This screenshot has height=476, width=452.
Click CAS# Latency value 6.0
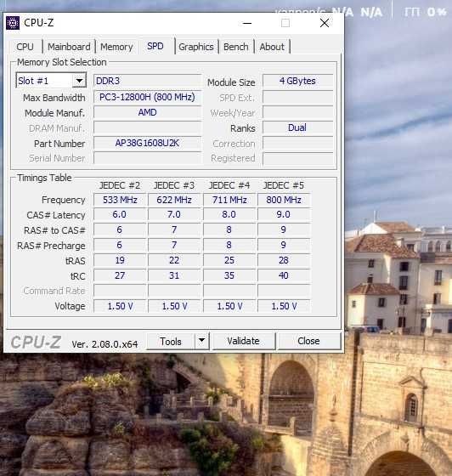(120, 214)
